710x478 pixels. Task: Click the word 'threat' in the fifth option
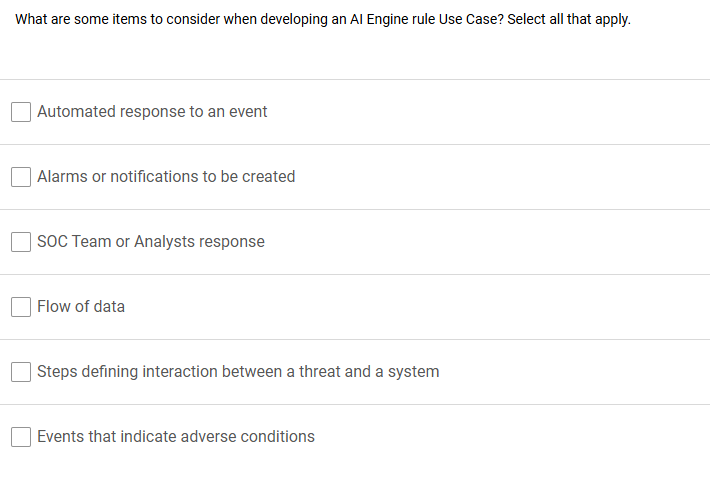pyautogui.click(x=319, y=372)
